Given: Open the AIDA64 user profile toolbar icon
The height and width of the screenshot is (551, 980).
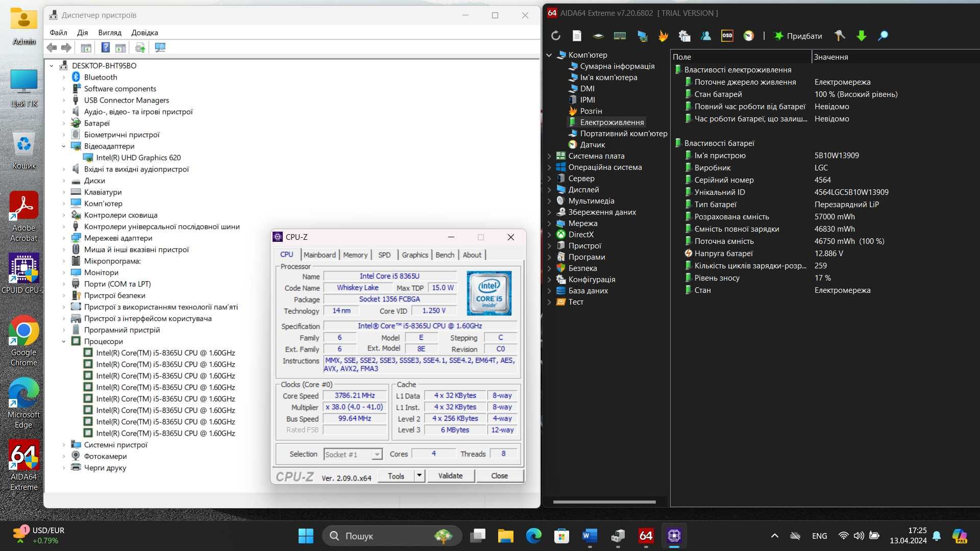Looking at the screenshot, I should (706, 36).
